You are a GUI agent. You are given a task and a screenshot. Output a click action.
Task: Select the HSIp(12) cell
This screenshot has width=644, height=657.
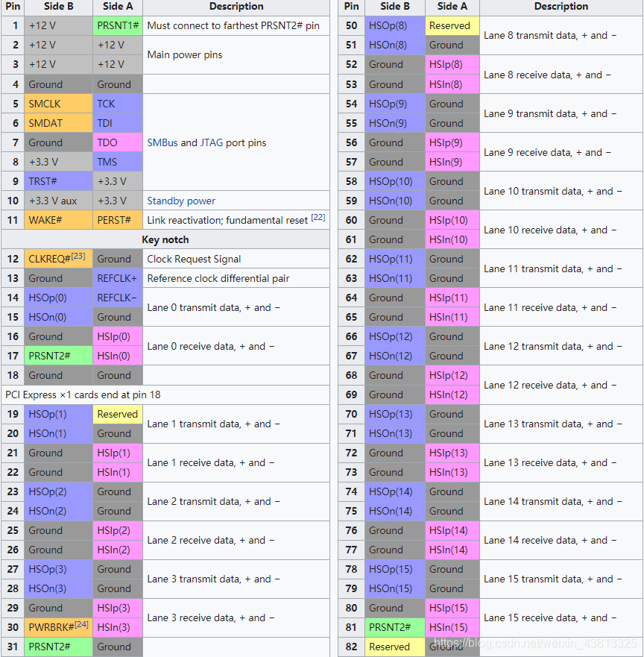(452, 375)
